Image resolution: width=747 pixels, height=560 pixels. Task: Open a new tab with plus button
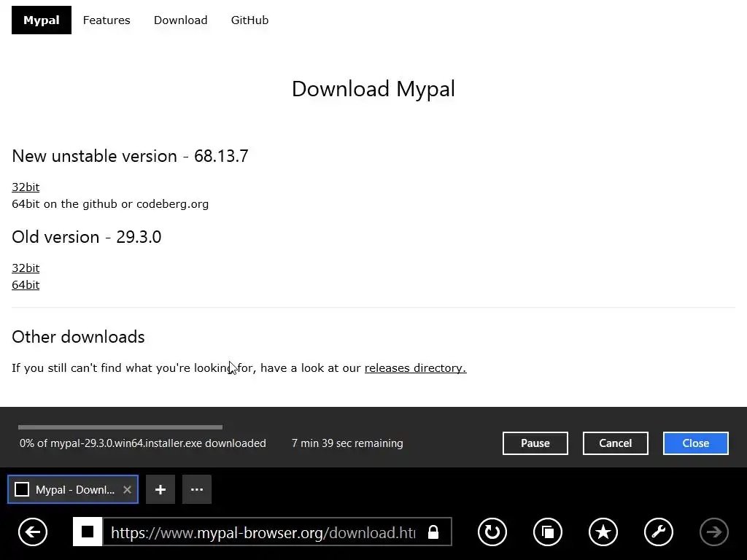point(160,489)
